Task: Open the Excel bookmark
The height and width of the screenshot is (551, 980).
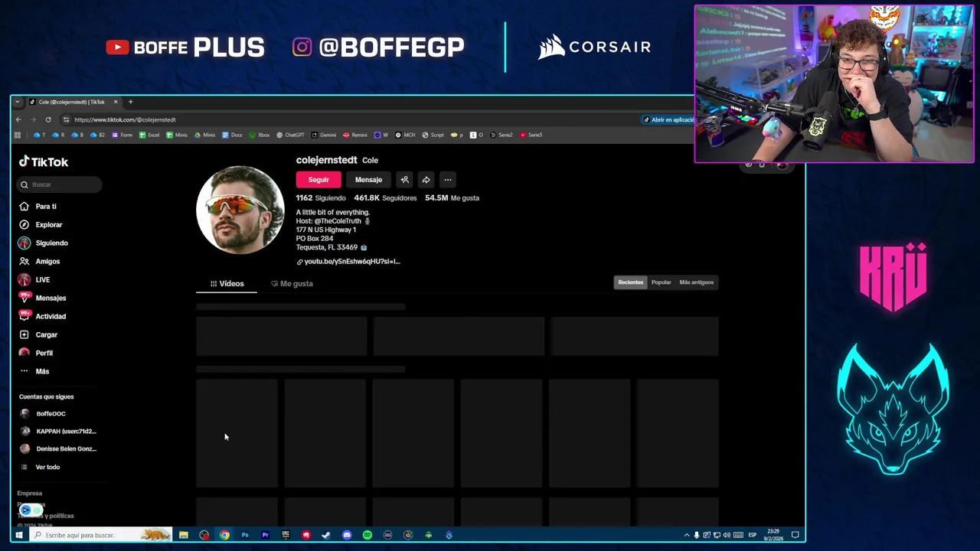Action: point(149,135)
